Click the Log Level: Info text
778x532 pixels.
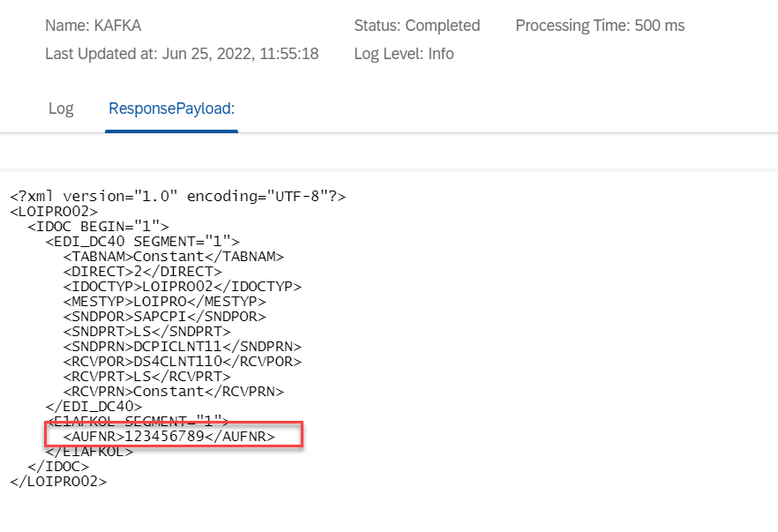click(403, 54)
